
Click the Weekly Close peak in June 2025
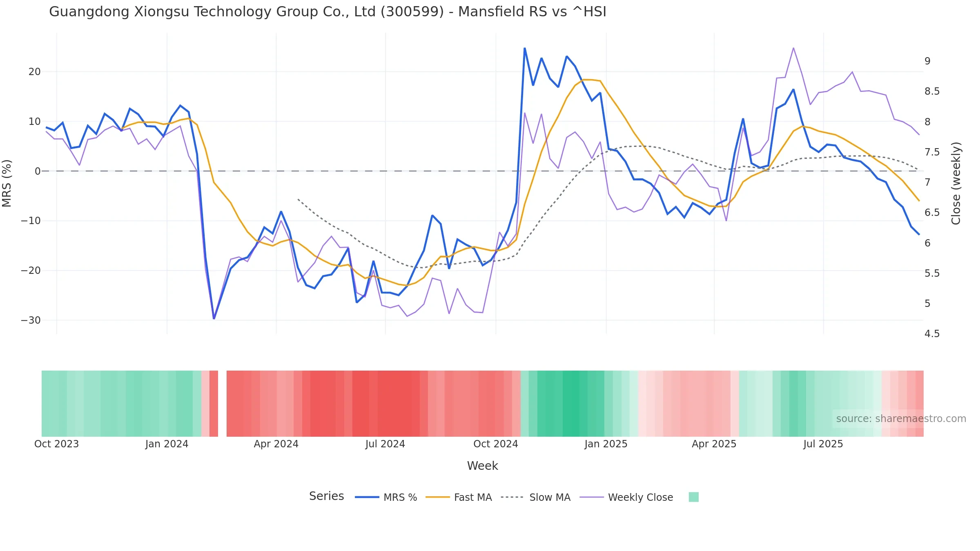[x=793, y=48]
